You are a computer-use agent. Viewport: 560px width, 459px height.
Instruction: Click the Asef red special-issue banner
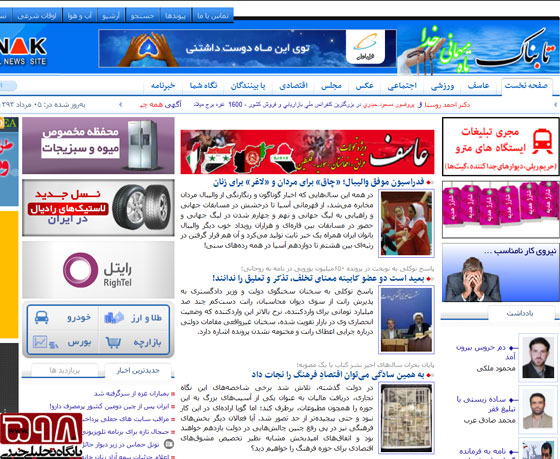tap(308, 151)
